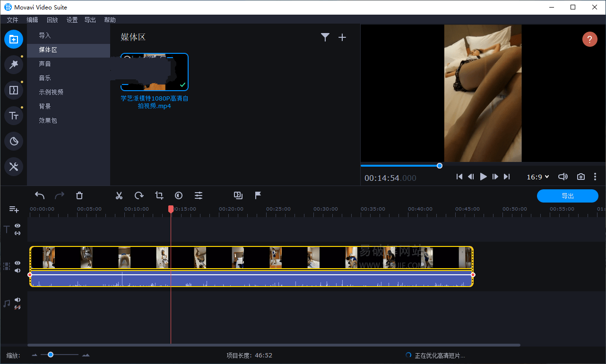This screenshot has width=606, height=364.
Task: Click the 00:14:54.000 timecode display
Action: tap(390, 178)
